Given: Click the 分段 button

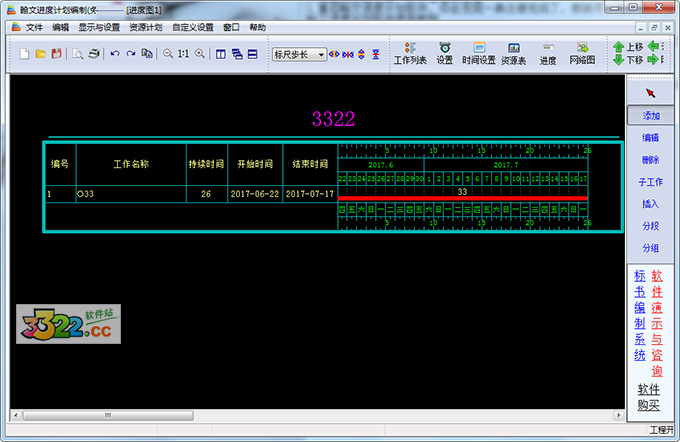Looking at the screenshot, I should click(x=650, y=226).
